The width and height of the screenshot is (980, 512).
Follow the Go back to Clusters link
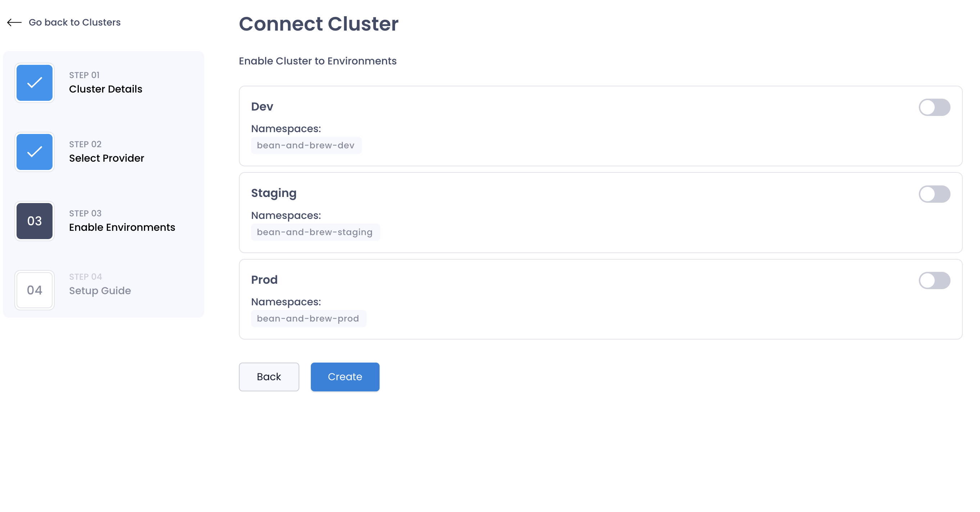pos(74,22)
